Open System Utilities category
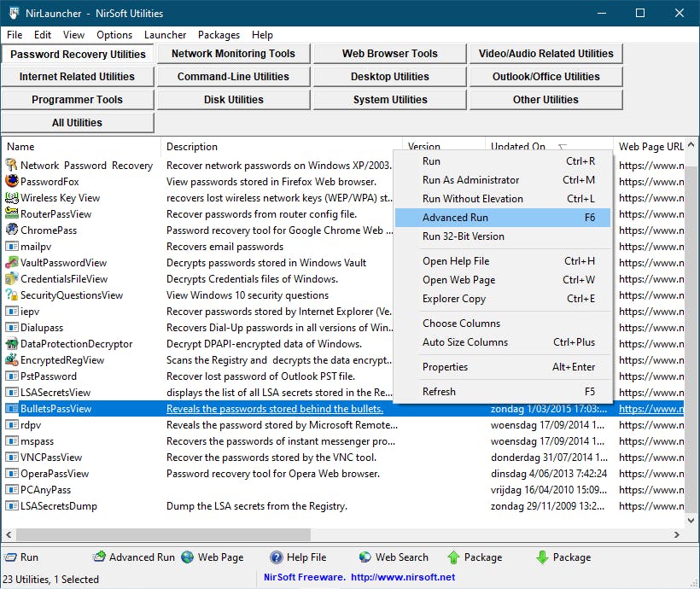The width and height of the screenshot is (700, 589). [390, 100]
